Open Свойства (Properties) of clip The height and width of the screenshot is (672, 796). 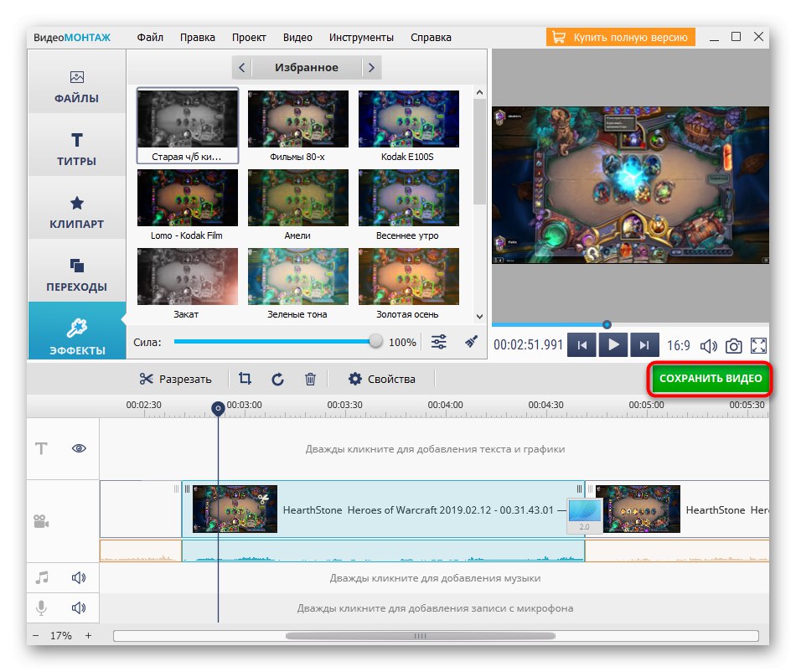[x=382, y=379]
